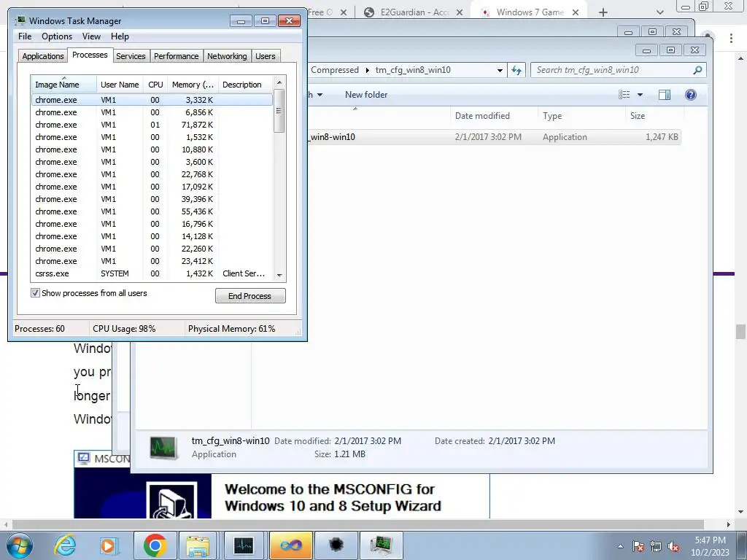This screenshot has height=560, width=747.
Task: Select _win8-win10 application file row
Action: coord(495,136)
